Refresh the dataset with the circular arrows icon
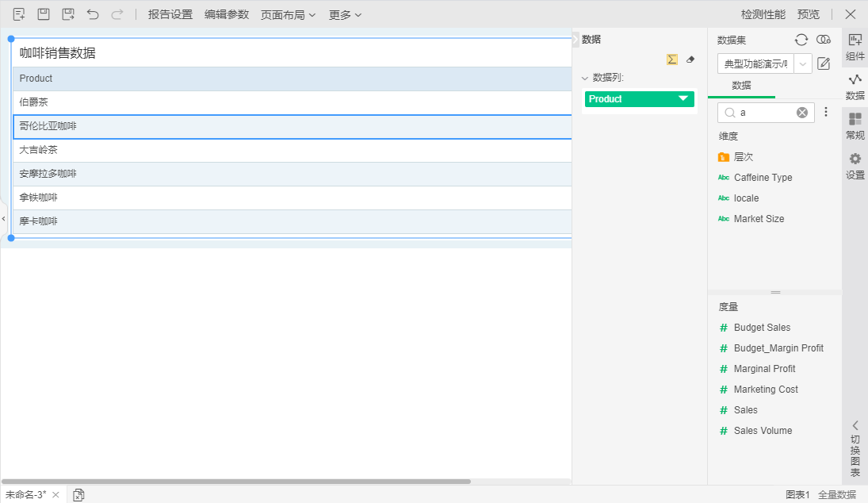 coord(801,40)
